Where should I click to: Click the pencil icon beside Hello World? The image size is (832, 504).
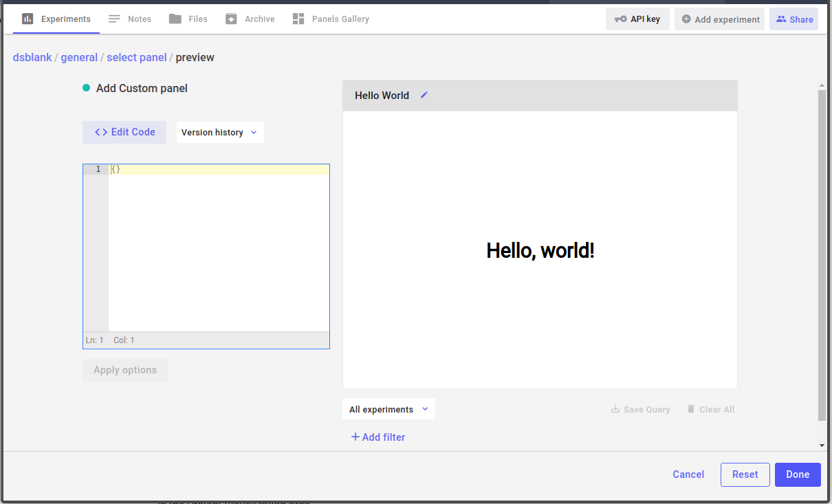[424, 95]
